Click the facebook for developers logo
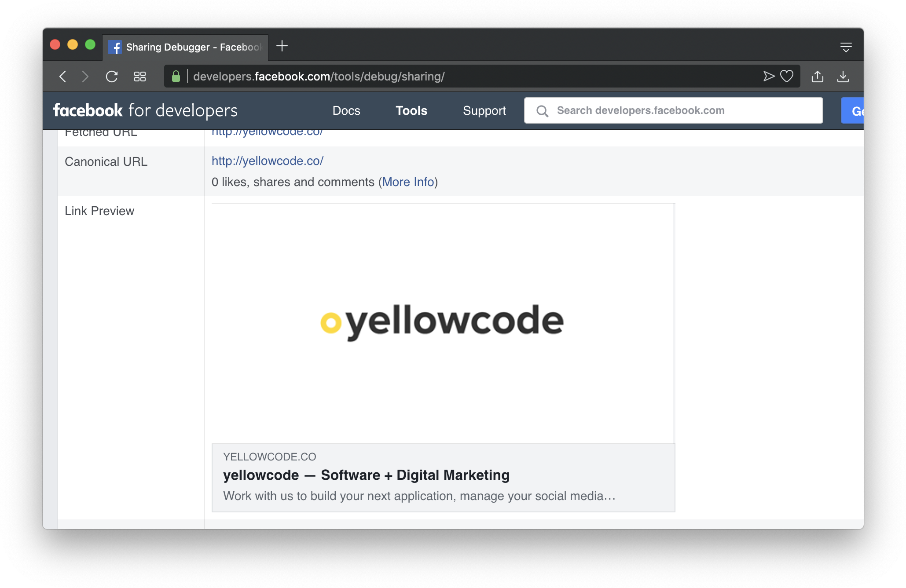The width and height of the screenshot is (906, 588). (145, 110)
